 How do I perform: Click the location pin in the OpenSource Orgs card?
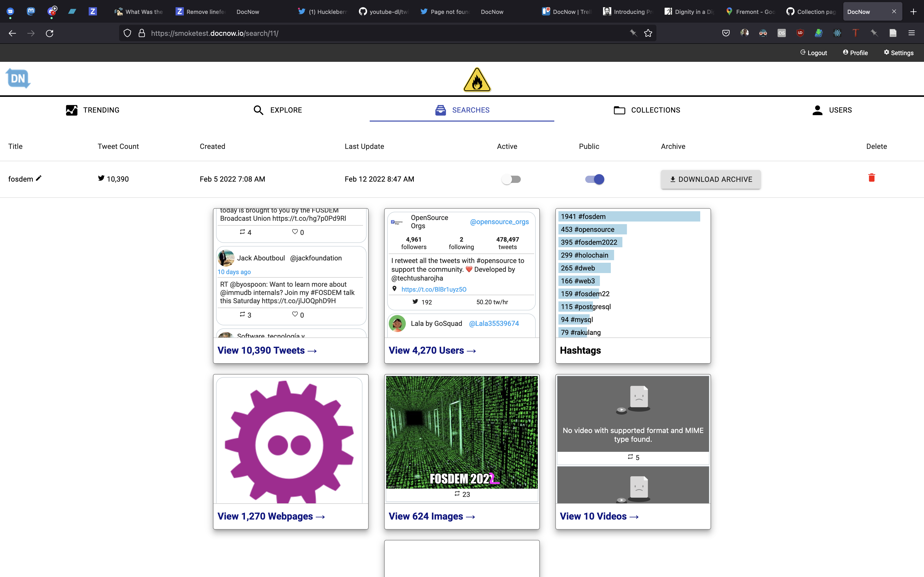(394, 289)
